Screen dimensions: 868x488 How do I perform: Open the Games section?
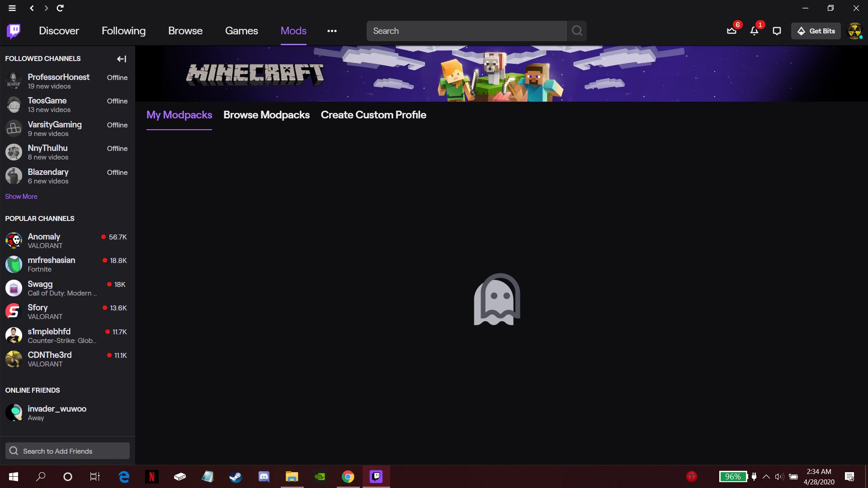(x=241, y=31)
